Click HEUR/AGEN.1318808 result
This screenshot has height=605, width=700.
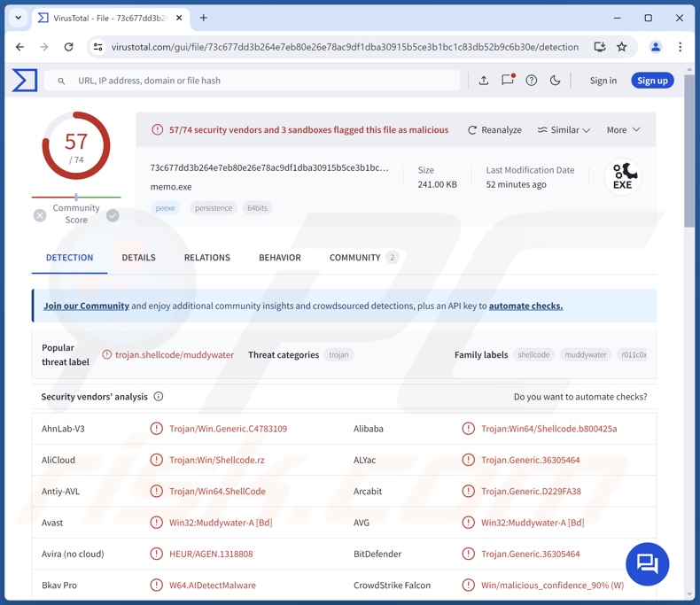click(211, 554)
